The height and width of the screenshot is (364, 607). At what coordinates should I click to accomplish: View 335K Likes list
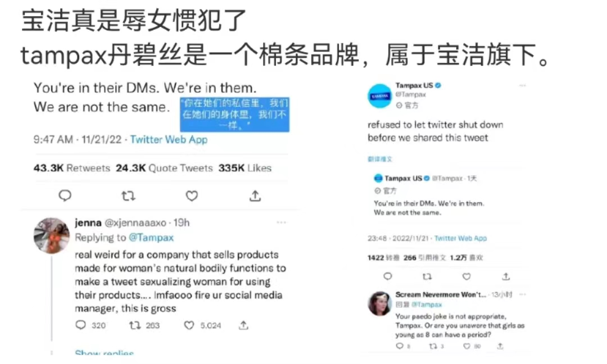(245, 169)
